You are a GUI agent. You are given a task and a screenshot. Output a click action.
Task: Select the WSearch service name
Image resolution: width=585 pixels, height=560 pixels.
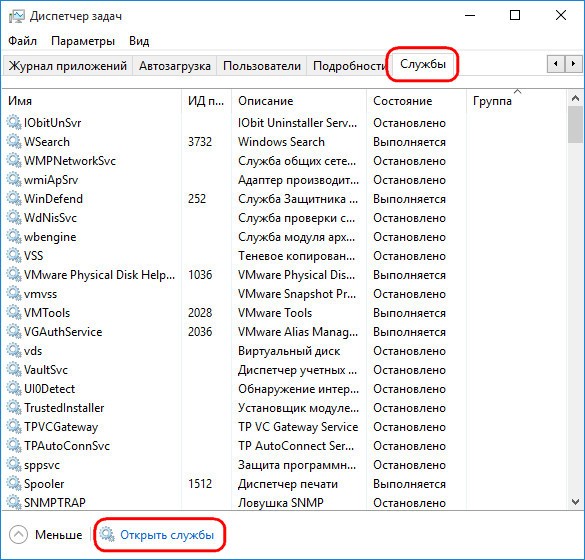click(x=47, y=142)
